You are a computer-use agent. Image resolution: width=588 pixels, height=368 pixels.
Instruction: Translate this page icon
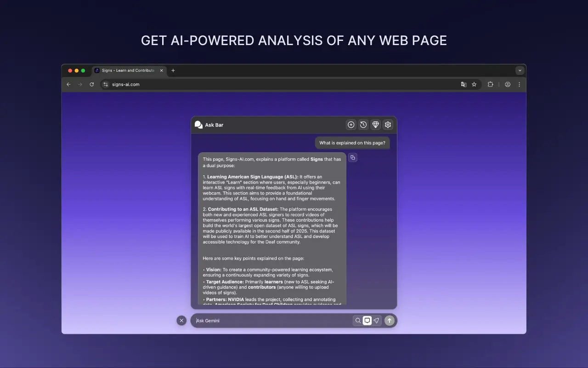pos(464,84)
